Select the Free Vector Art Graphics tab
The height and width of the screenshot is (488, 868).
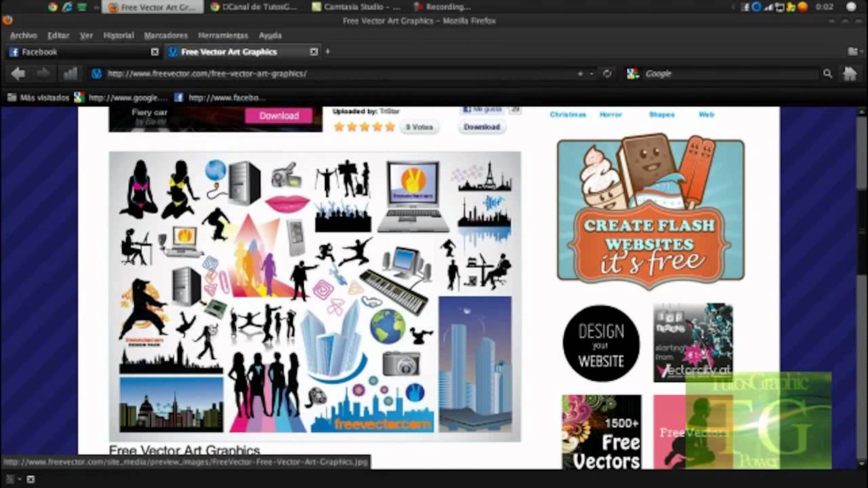[243, 52]
